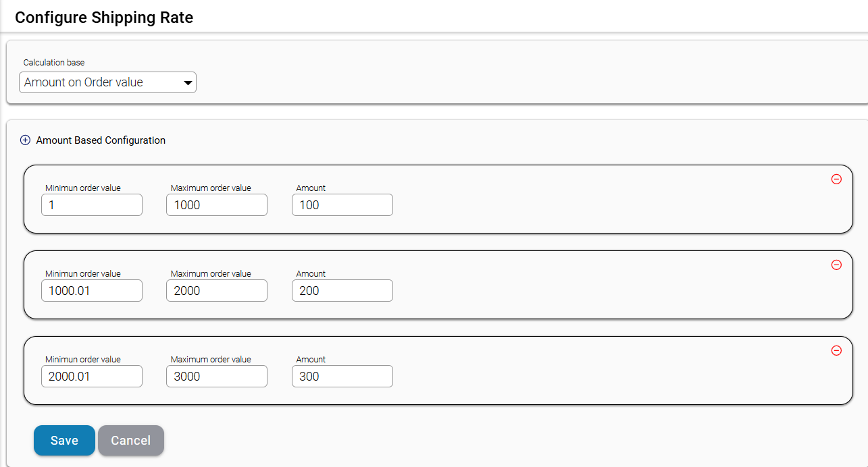Click the minimum order value field showing 2000.01
Viewport: 868px width, 467px height.
(x=92, y=377)
